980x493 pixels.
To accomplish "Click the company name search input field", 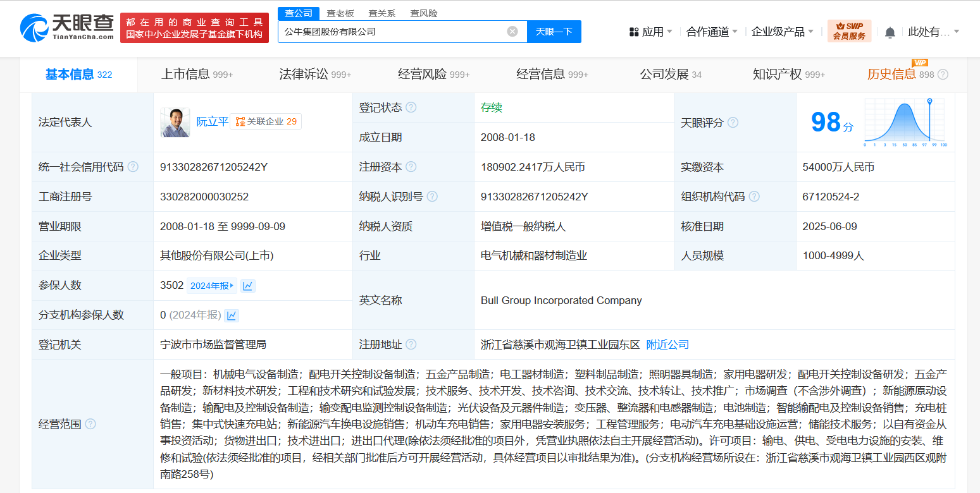I will click(x=392, y=32).
